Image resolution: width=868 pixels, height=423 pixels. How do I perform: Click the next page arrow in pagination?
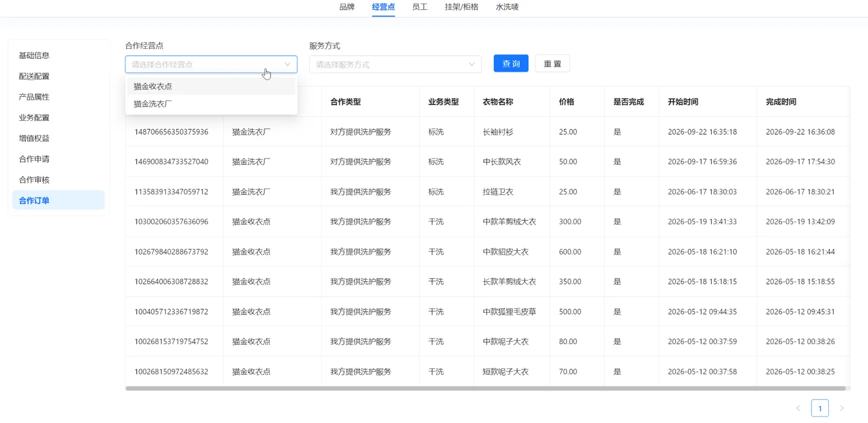842,408
